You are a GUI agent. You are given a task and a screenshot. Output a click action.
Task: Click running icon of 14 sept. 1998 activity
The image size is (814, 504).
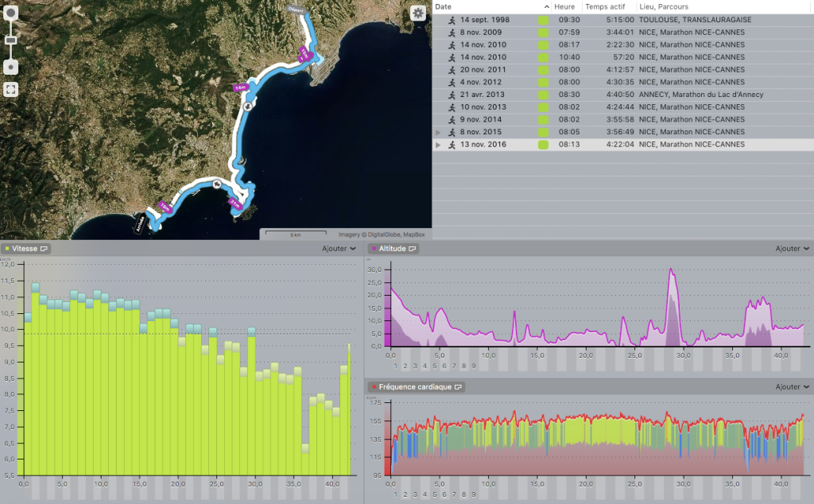point(451,20)
